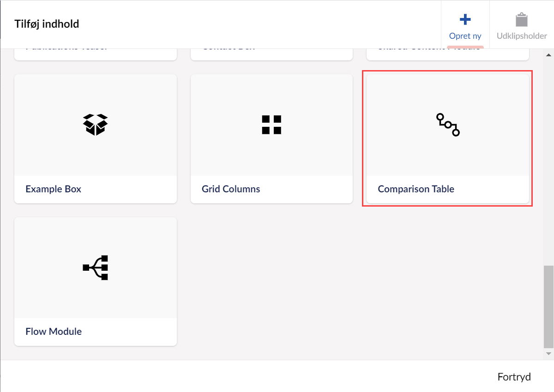This screenshot has height=392, width=554.
Task: Click the grey clipboard icon
Action: (522, 20)
